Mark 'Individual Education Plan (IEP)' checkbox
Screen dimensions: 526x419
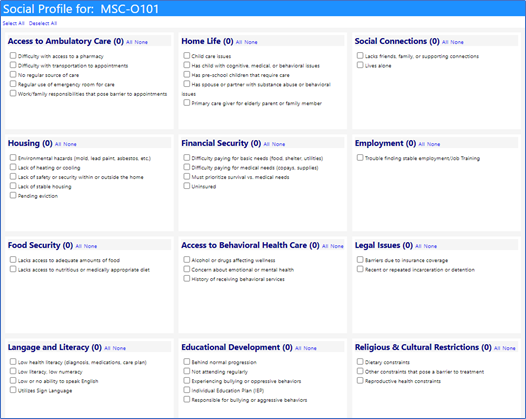(x=187, y=390)
